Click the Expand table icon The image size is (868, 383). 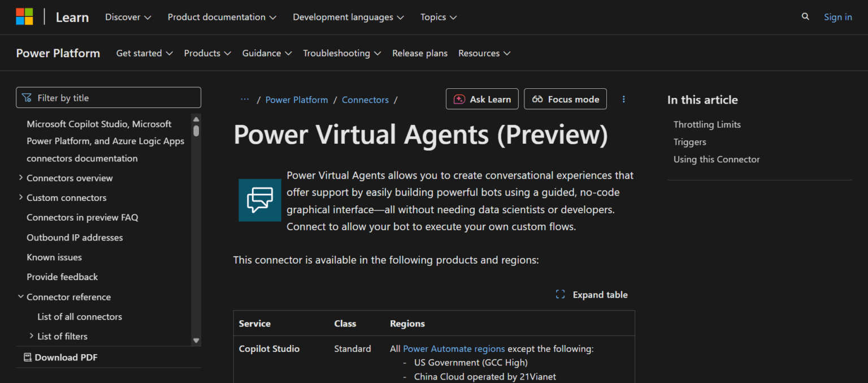coord(560,294)
